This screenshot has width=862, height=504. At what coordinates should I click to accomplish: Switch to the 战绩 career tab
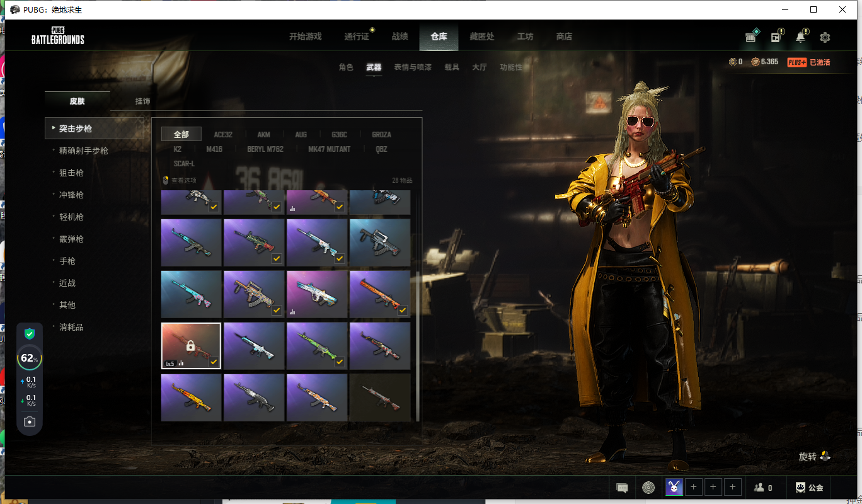pos(400,37)
